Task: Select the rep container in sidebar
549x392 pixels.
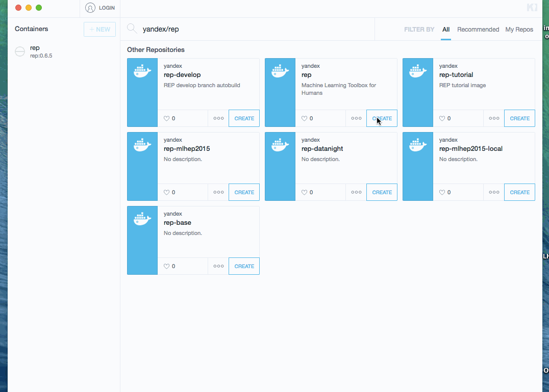Action: click(x=64, y=51)
